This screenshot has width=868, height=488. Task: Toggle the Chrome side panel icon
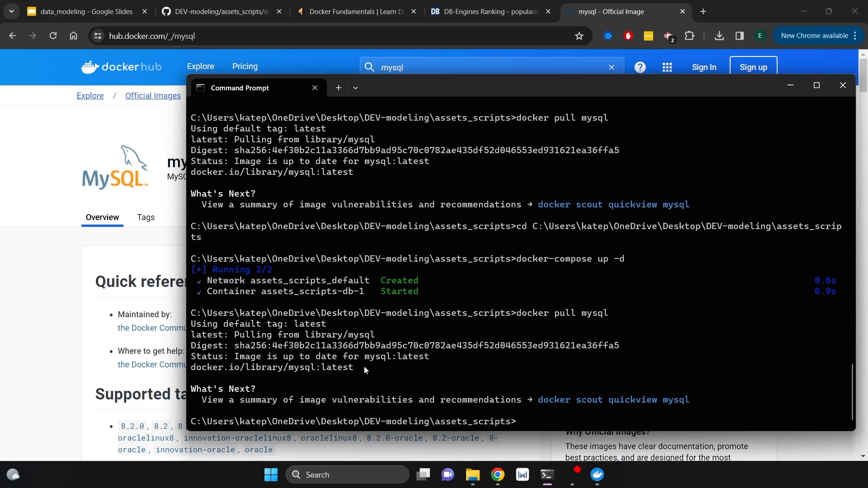tap(740, 36)
